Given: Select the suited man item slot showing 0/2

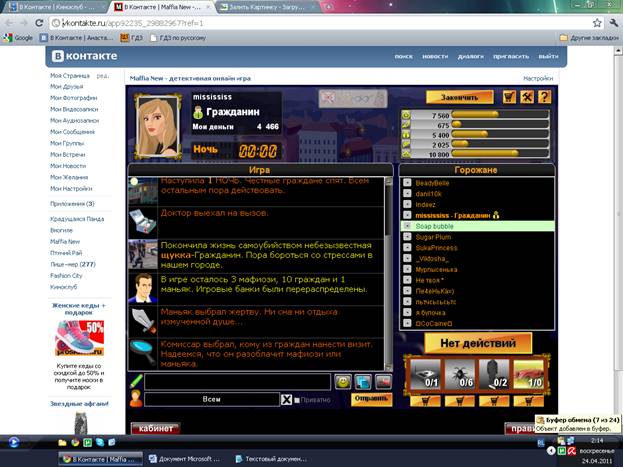Looking at the screenshot, I should (x=494, y=374).
